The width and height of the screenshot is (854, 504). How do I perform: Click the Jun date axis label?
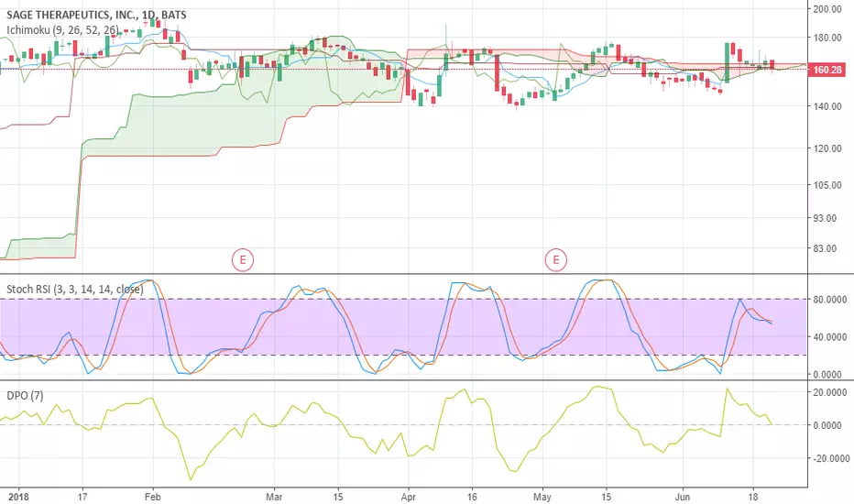(x=683, y=497)
